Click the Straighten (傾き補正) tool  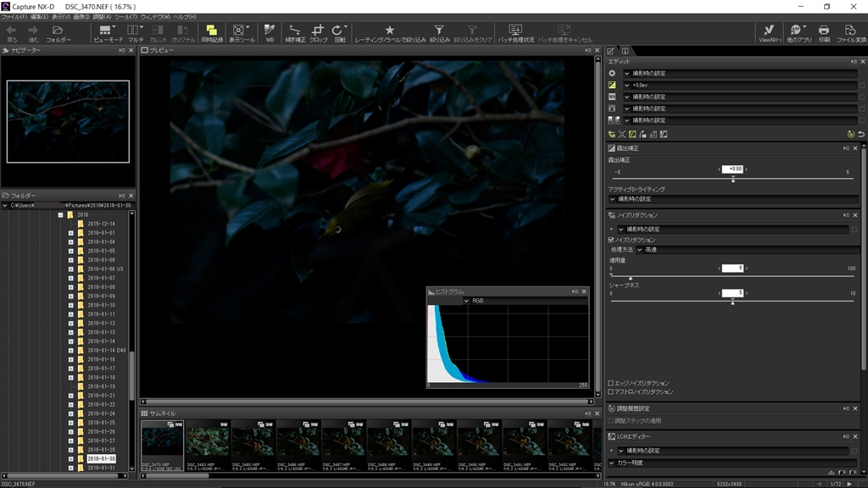coord(295,33)
